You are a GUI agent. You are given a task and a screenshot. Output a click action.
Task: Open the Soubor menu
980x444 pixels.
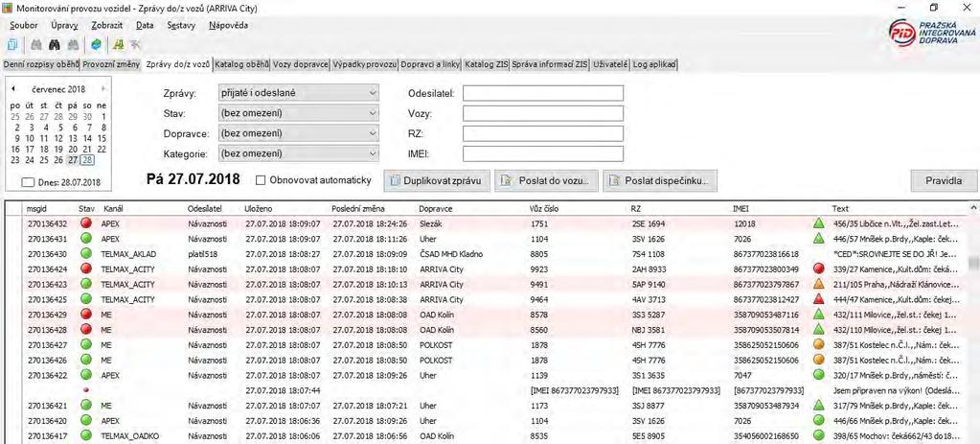(24, 26)
